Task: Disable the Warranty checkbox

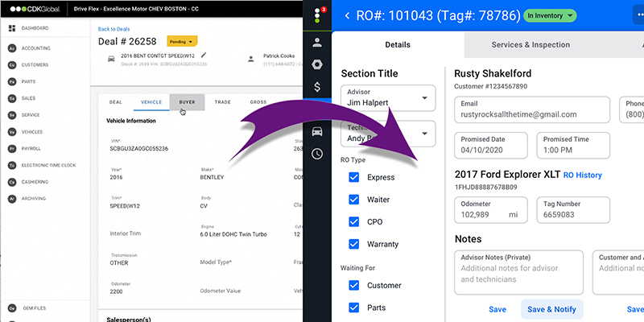Action: pyautogui.click(x=353, y=243)
